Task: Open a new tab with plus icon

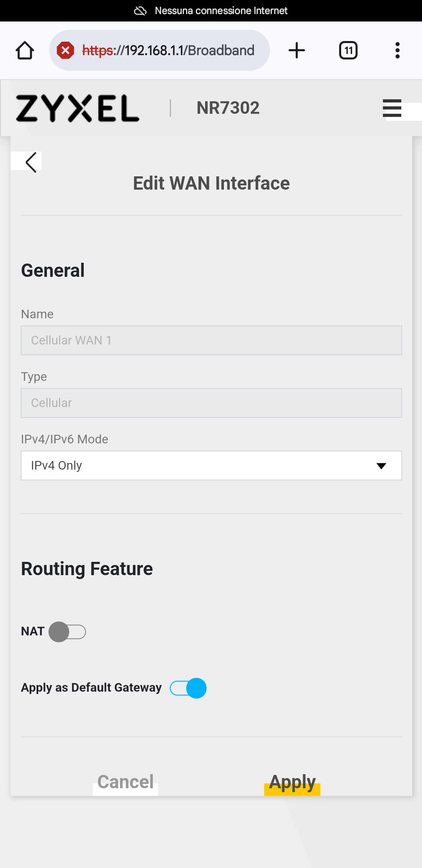Action: click(297, 50)
